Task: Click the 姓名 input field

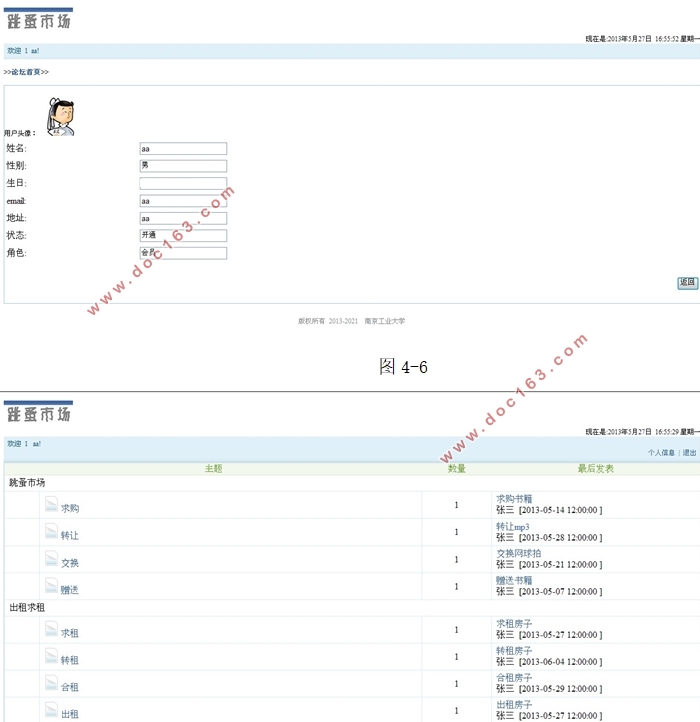Action: [x=183, y=148]
